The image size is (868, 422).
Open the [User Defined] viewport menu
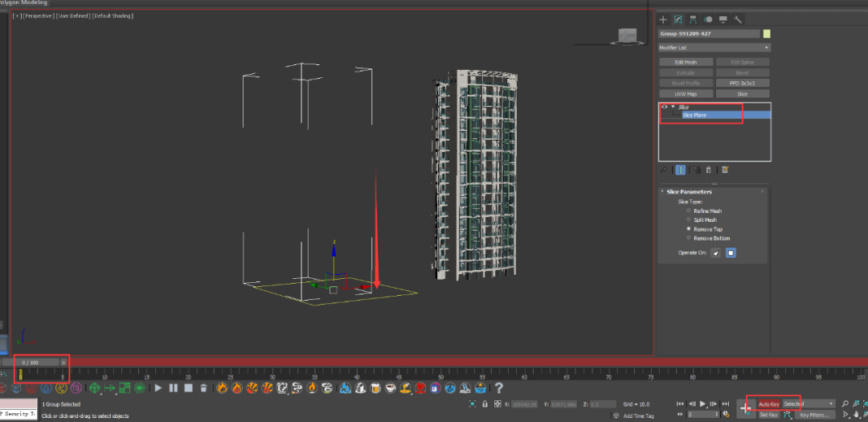(73, 16)
